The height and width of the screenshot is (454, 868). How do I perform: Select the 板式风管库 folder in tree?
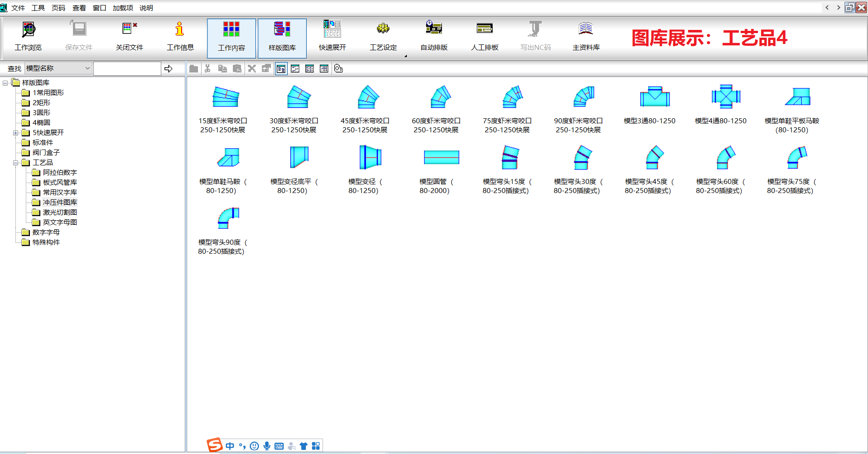pos(59,183)
